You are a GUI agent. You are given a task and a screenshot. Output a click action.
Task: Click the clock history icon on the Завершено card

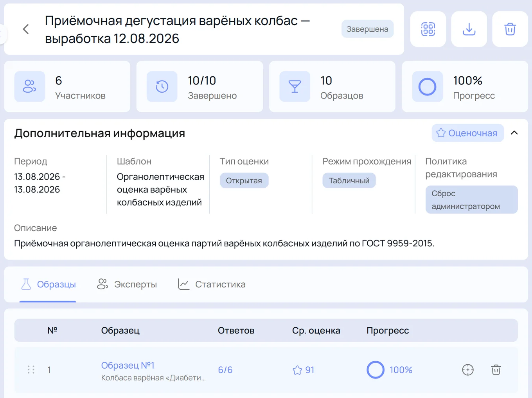pyautogui.click(x=162, y=86)
